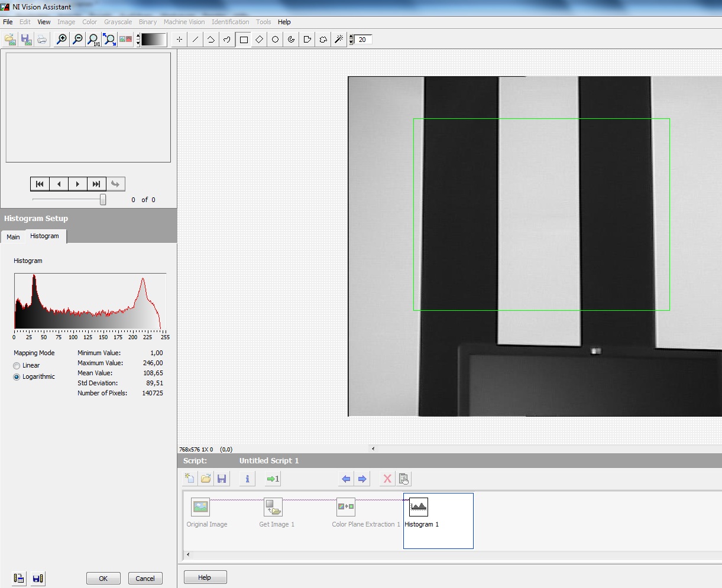Image resolution: width=722 pixels, height=588 pixels.
Task: Click the Zoom In magnifier icon
Action: 61,40
